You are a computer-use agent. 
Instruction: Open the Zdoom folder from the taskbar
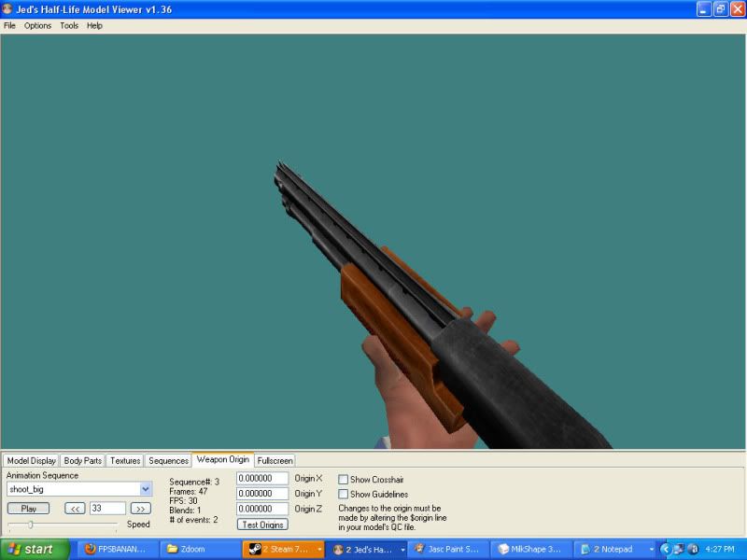[200, 549]
